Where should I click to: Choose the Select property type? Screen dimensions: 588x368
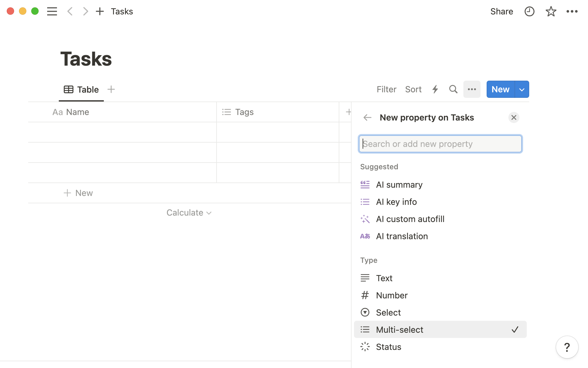(388, 312)
